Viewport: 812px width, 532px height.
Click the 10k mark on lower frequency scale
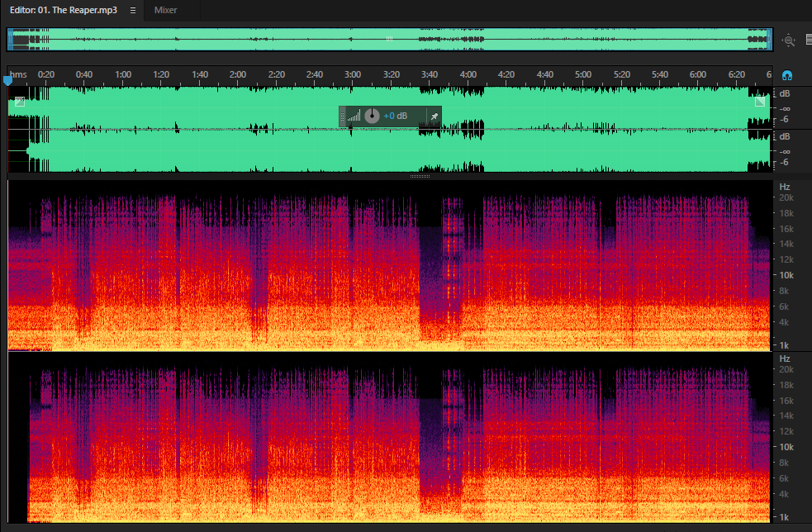786,447
